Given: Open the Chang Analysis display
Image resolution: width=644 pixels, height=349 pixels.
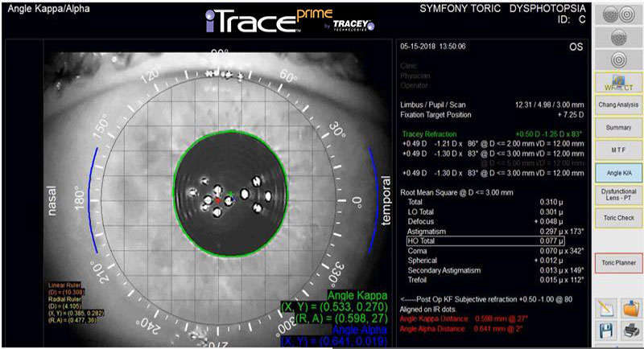Looking at the screenshot, I should (x=618, y=105).
